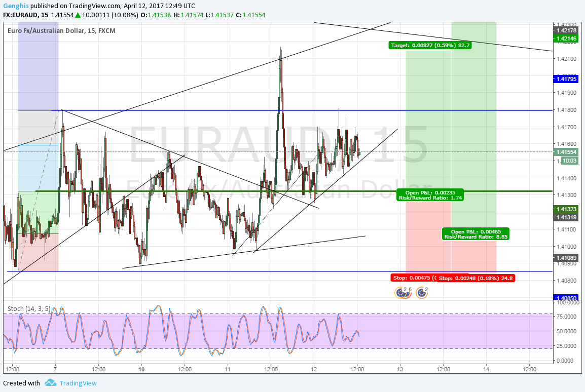Click the green 1.42146 price axis label

click(x=566, y=38)
